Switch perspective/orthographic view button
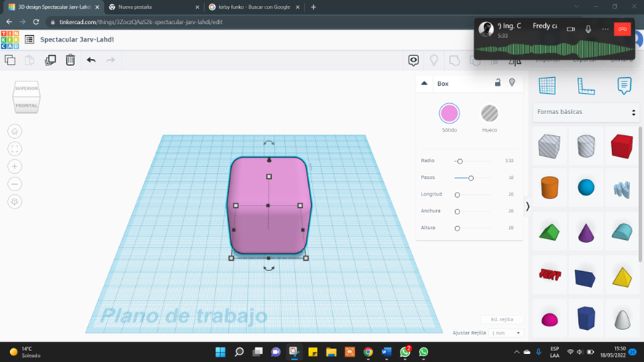Viewport: 644px width, 362px height. pos(15,202)
